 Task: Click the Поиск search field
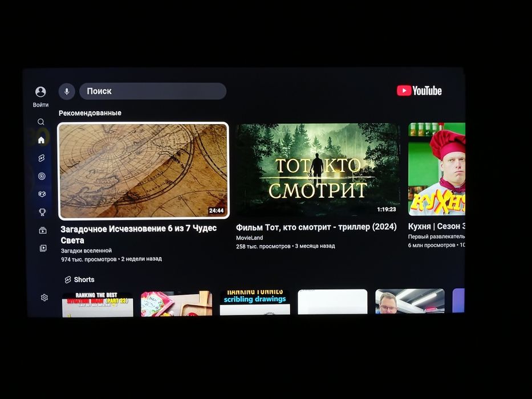pos(153,91)
